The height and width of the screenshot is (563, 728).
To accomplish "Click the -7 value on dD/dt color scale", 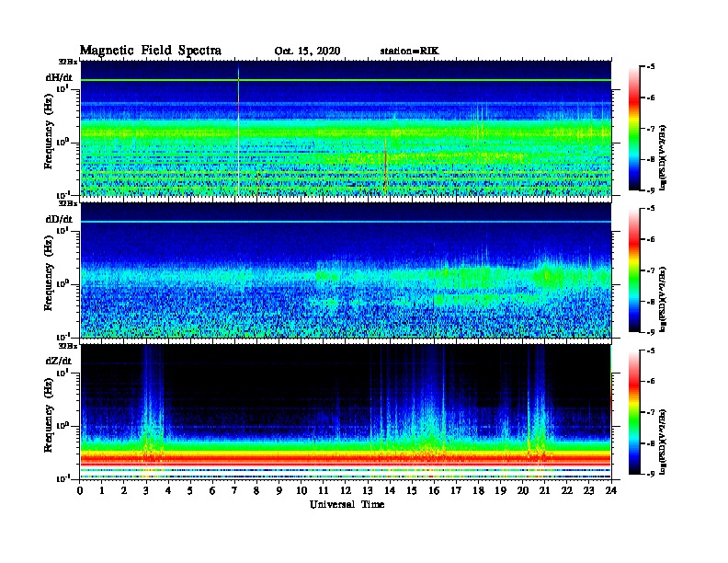I will [x=651, y=270].
